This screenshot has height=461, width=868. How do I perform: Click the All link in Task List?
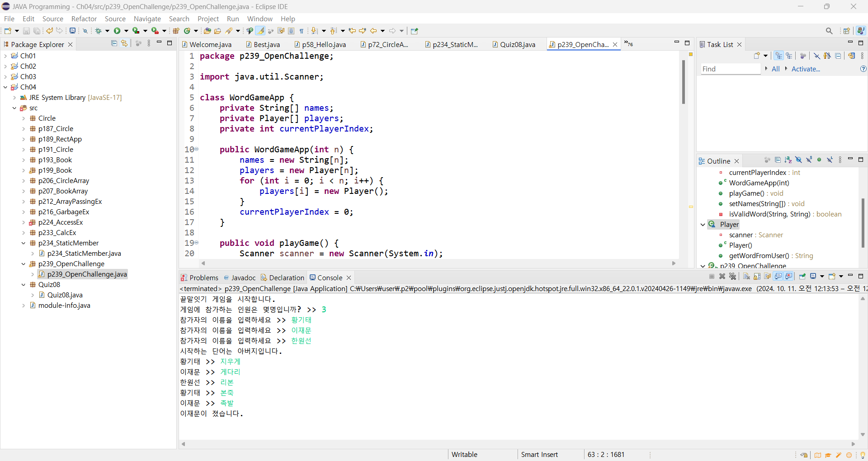pos(776,69)
